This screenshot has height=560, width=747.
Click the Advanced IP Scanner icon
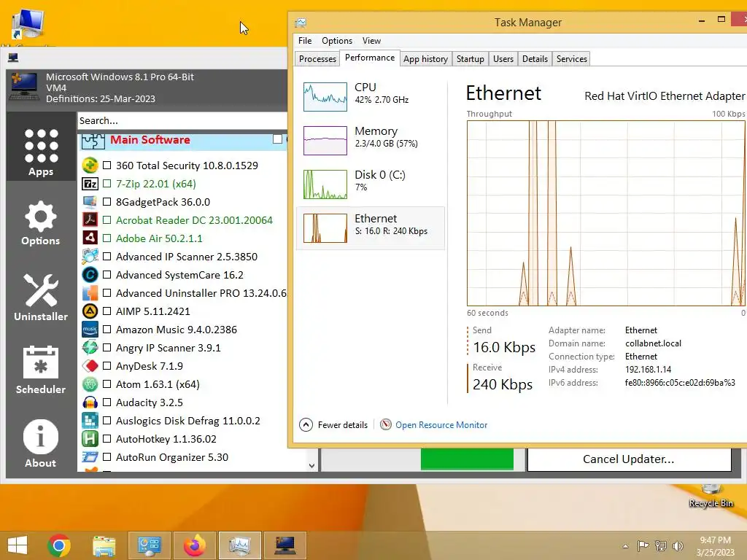[90, 257]
